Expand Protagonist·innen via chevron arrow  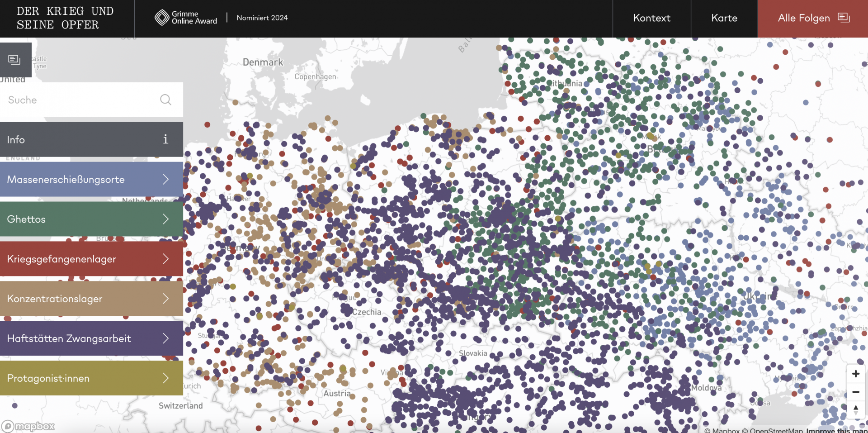pos(165,378)
